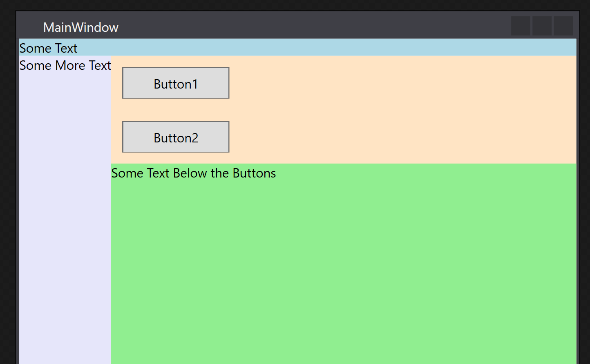Image resolution: width=590 pixels, height=364 pixels.
Task: Click the 'Some More Text' label
Action: point(65,65)
